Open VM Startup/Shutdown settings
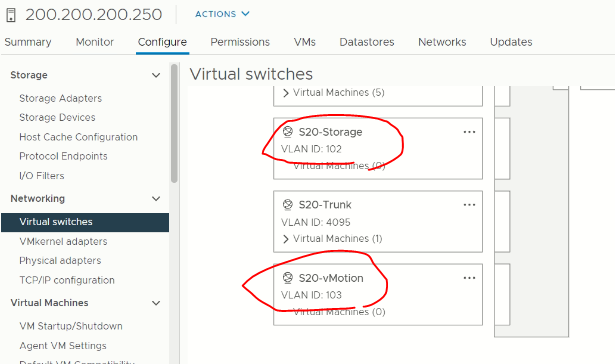The width and height of the screenshot is (615, 364). click(71, 326)
